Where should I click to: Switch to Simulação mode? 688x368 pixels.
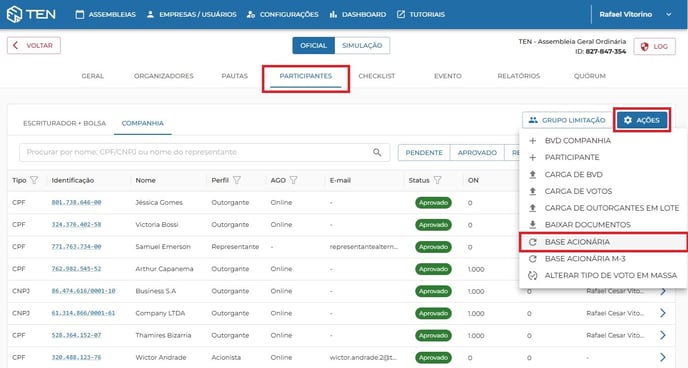coord(362,46)
